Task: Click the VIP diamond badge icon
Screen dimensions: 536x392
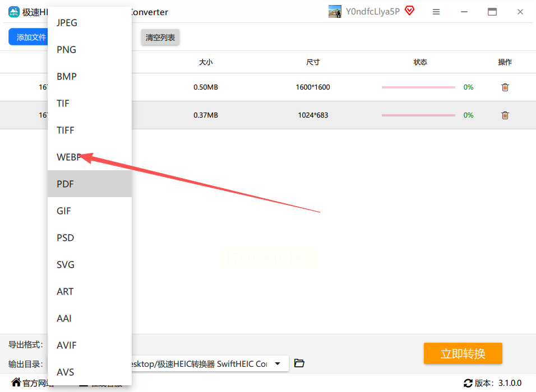Action: (409, 11)
